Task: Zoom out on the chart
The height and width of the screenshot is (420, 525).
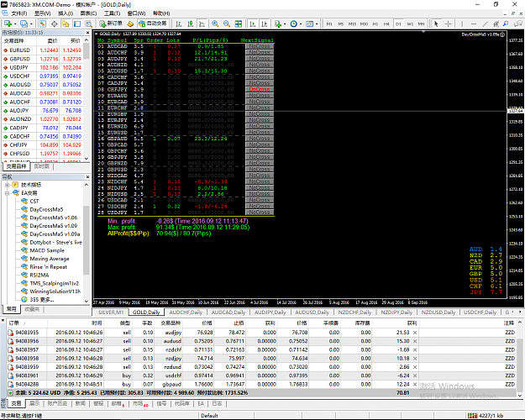Action: [227, 24]
